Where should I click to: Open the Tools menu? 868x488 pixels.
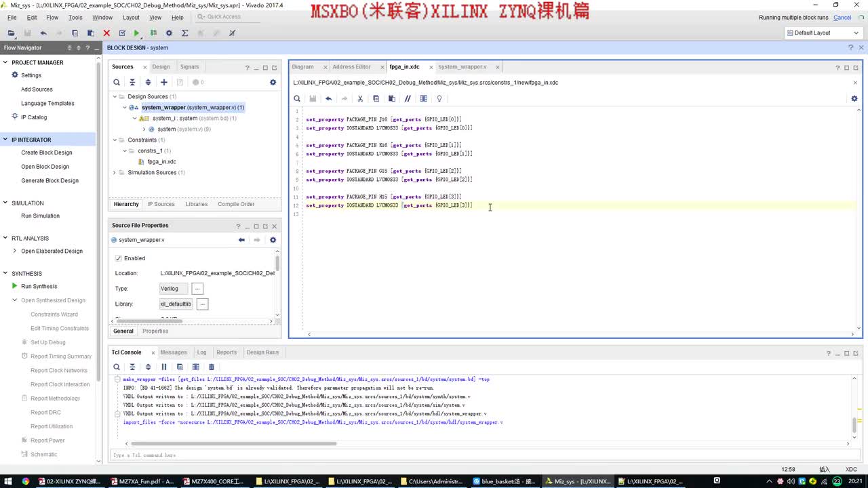(x=75, y=18)
